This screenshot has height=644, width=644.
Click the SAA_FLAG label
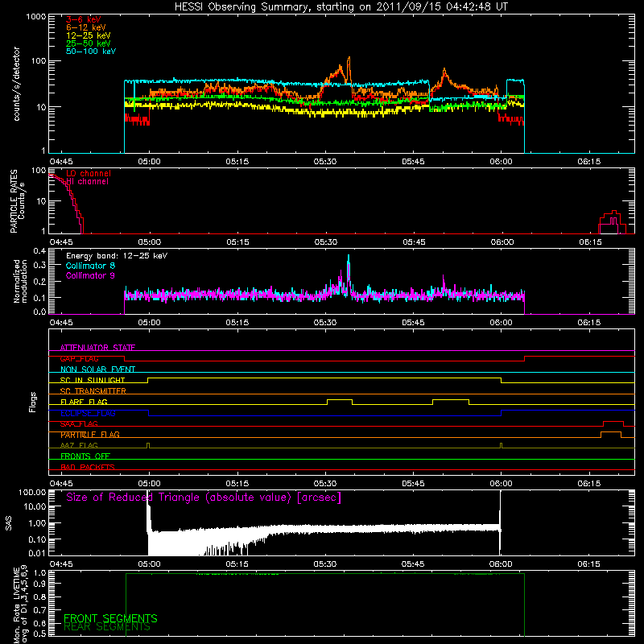[x=79, y=424]
